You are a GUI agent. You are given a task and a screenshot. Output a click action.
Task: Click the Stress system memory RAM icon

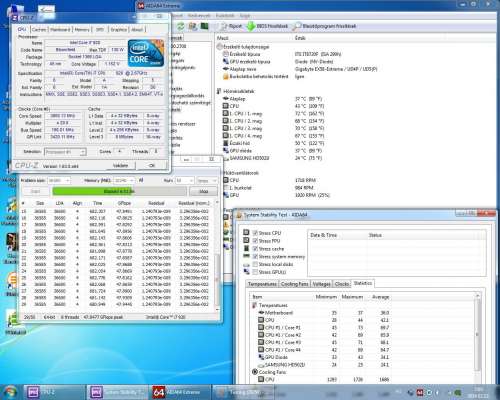[246, 256]
